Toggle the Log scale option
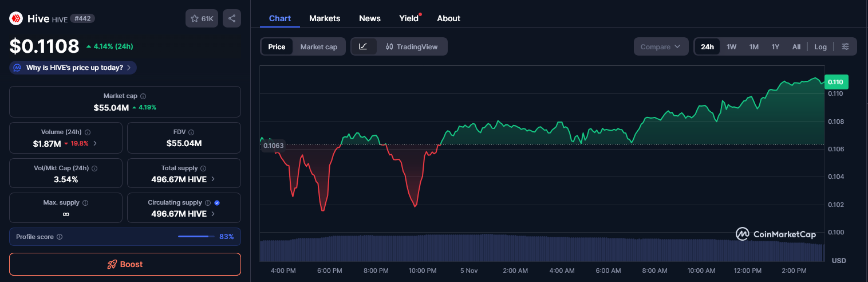The image size is (868, 282). tap(820, 46)
